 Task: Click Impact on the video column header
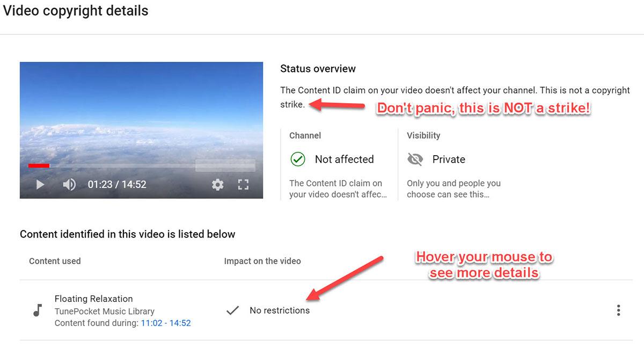(262, 261)
